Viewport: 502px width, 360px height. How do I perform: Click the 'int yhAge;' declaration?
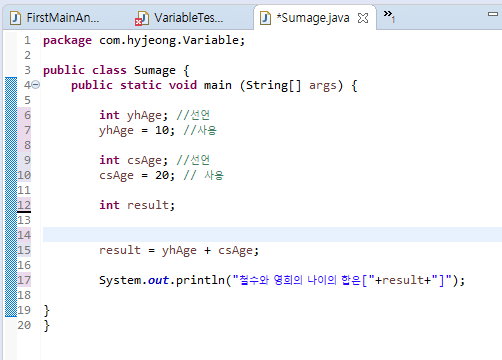[133, 115]
